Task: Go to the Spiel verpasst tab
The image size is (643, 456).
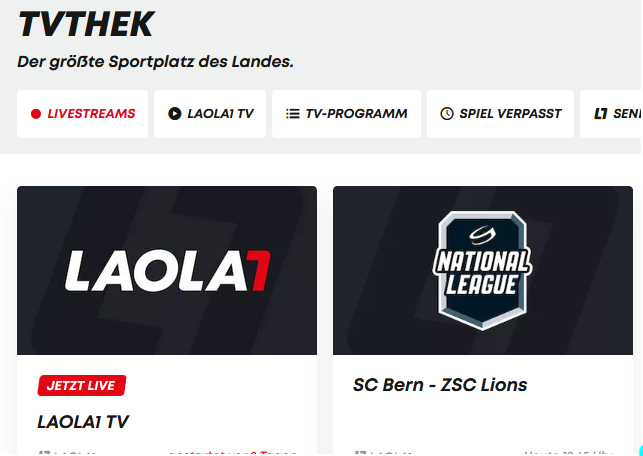Action: coord(500,114)
